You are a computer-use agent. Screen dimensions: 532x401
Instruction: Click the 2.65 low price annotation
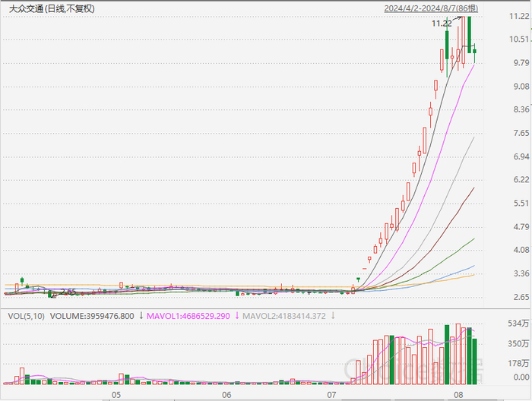click(x=68, y=292)
